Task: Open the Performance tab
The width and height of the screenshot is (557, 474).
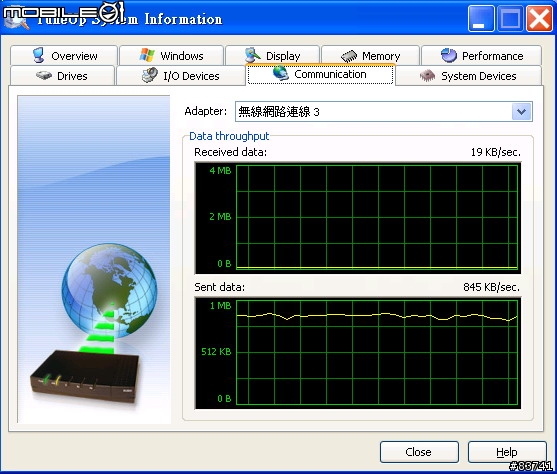Action: click(x=481, y=55)
